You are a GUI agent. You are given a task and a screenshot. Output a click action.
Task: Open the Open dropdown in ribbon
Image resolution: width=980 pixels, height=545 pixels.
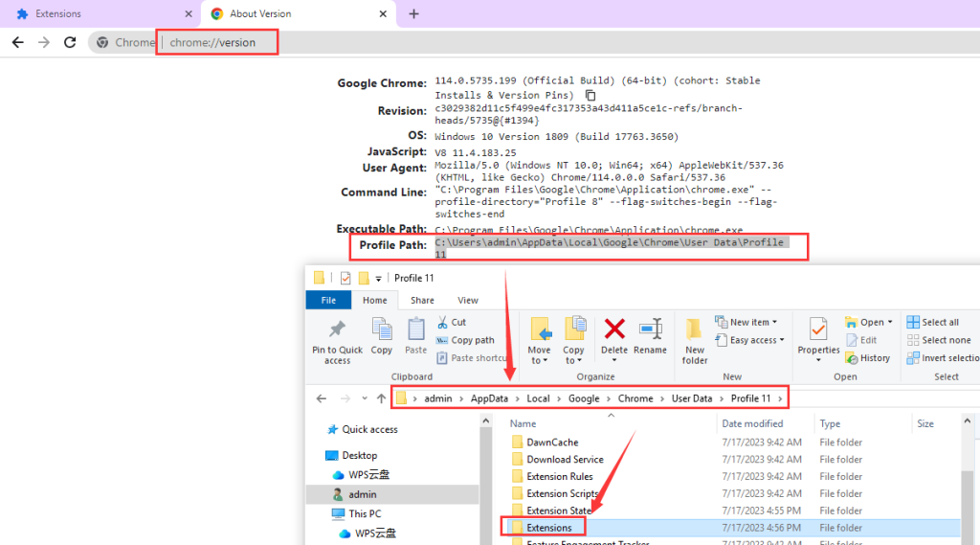(869, 322)
